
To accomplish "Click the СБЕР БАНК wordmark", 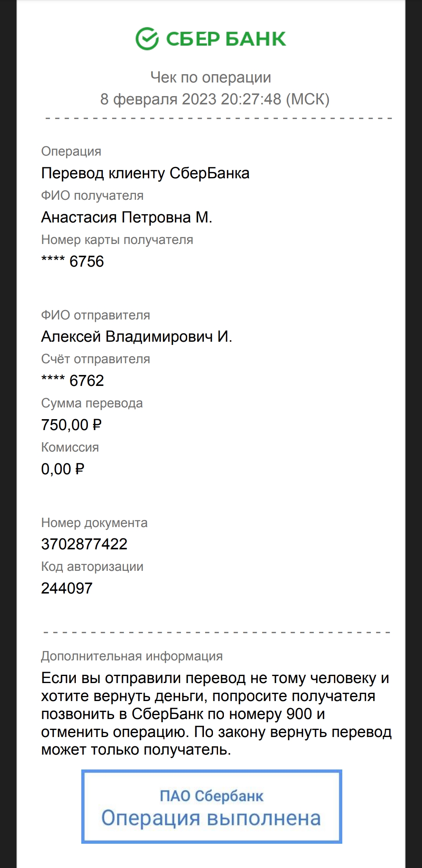I will point(226,39).
